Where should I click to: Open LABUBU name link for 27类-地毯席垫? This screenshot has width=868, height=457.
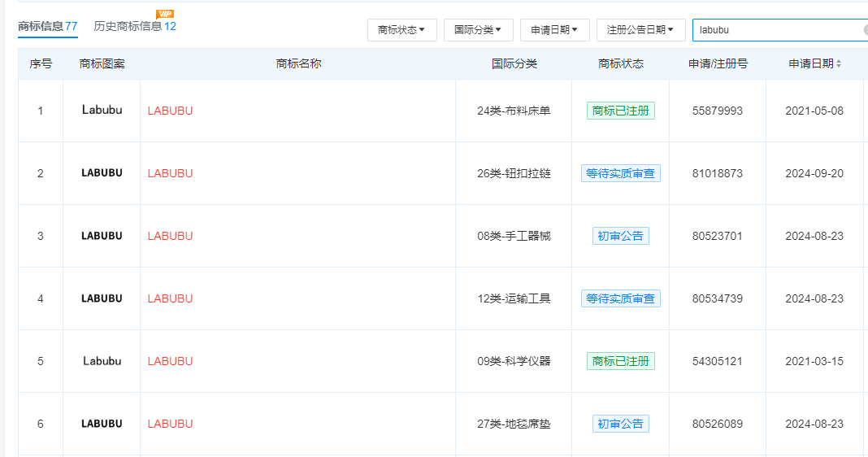170,424
